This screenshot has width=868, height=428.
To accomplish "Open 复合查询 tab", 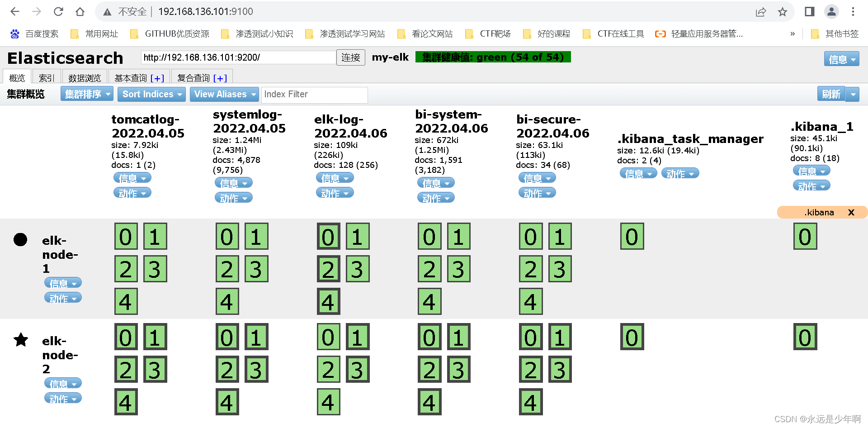I will click(193, 78).
